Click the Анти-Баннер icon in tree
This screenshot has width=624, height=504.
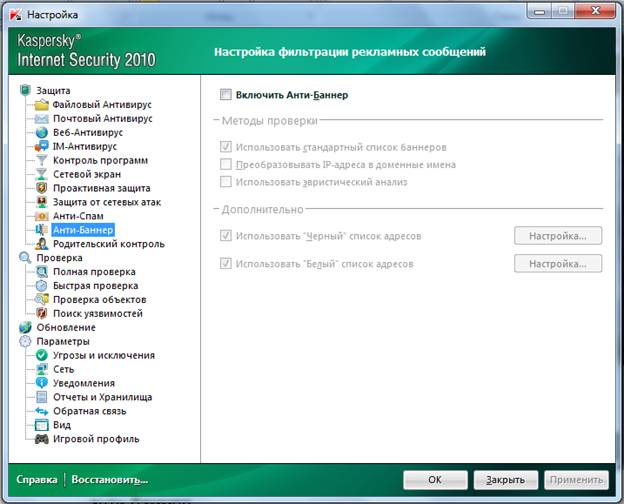click(x=41, y=230)
